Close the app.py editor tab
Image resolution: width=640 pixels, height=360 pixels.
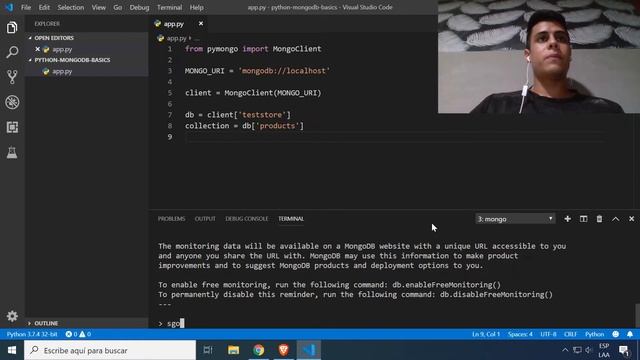[x=201, y=24]
